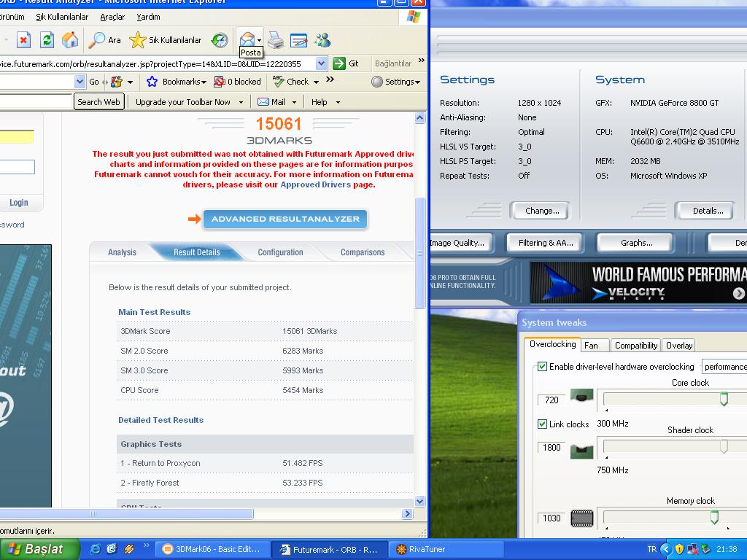
Task: Click the Search Web button
Action: click(98, 102)
